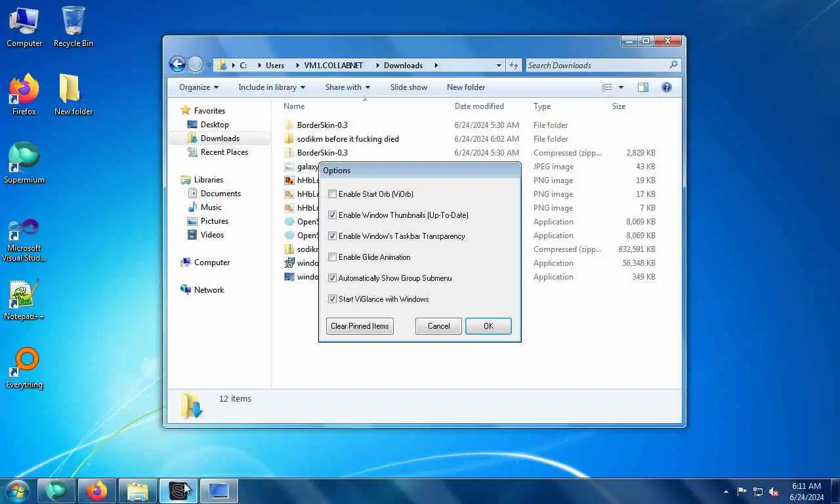The image size is (840, 504).
Task: Open the view options dropdown arrow
Action: point(621,87)
